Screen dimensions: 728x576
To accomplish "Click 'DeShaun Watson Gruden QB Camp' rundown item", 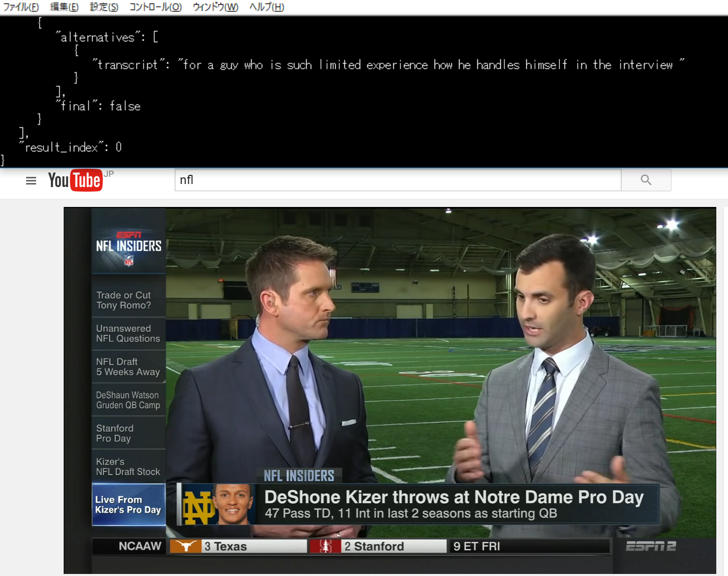I will pos(128,400).
